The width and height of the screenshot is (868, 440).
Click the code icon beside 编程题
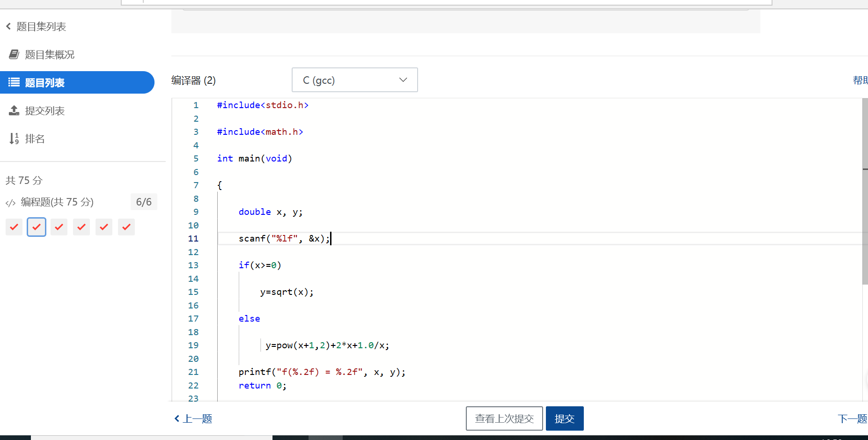tap(10, 203)
